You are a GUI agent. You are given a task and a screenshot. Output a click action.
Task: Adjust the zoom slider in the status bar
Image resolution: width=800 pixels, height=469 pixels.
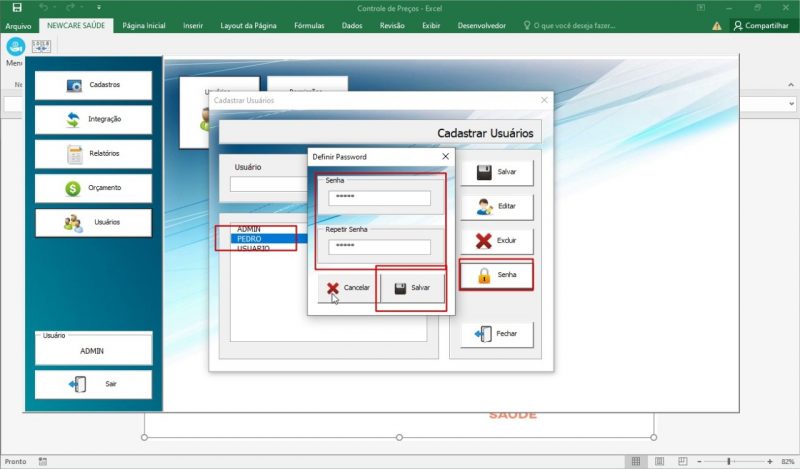pyautogui.click(x=729, y=461)
